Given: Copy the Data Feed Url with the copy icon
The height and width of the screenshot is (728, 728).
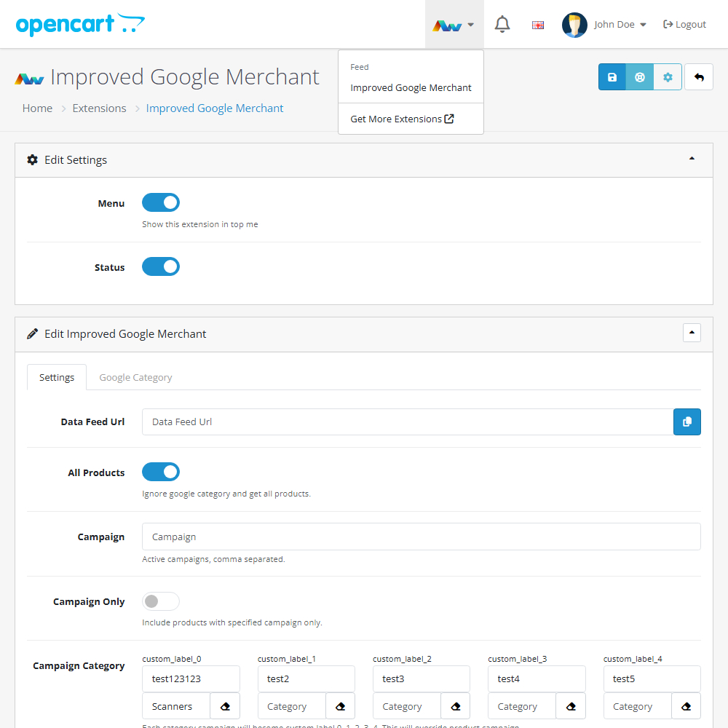Looking at the screenshot, I should 687,422.
